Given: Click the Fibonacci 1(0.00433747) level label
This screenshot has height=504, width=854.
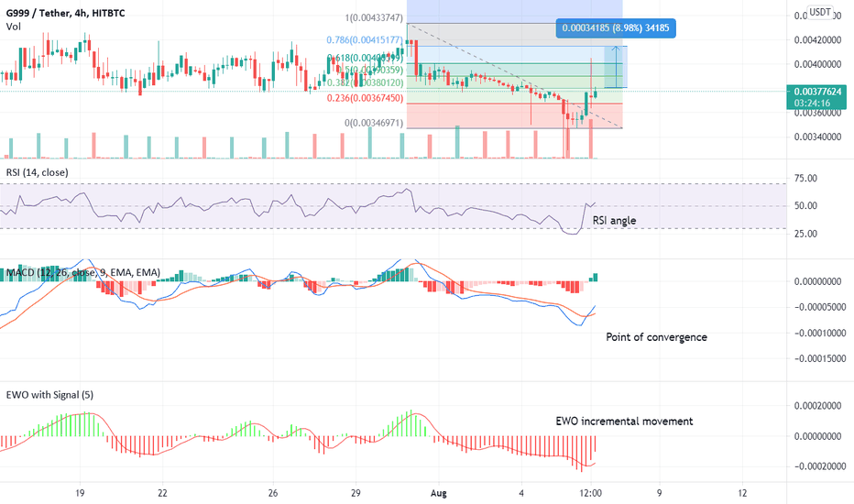Looking at the screenshot, I should (x=374, y=18).
